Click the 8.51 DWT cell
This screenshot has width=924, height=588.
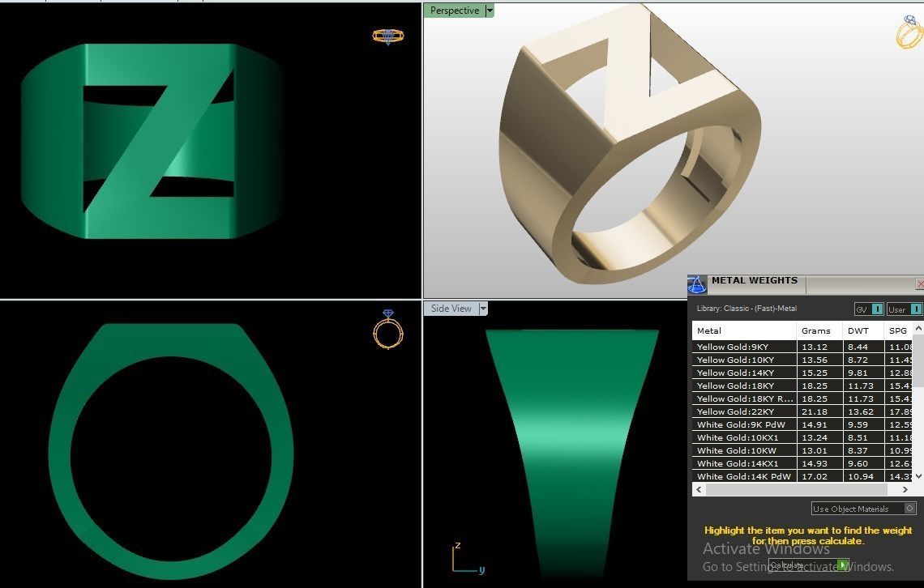coord(863,437)
